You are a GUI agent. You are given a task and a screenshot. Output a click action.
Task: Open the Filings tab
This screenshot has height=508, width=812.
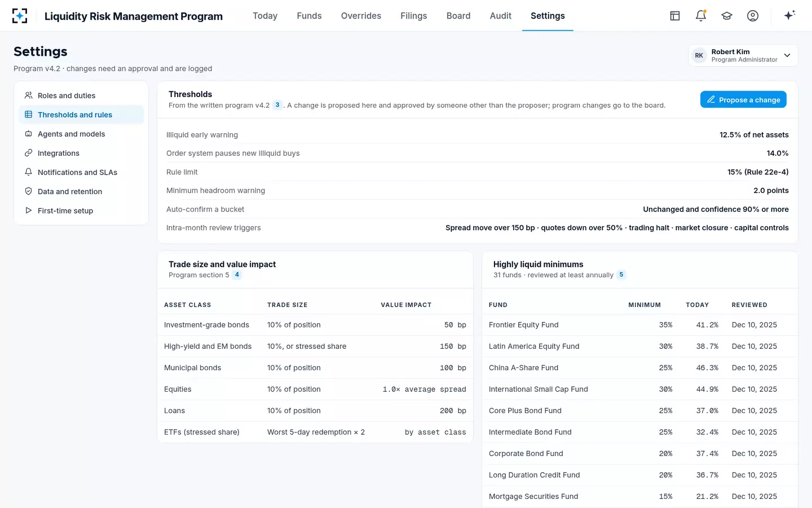(x=414, y=16)
